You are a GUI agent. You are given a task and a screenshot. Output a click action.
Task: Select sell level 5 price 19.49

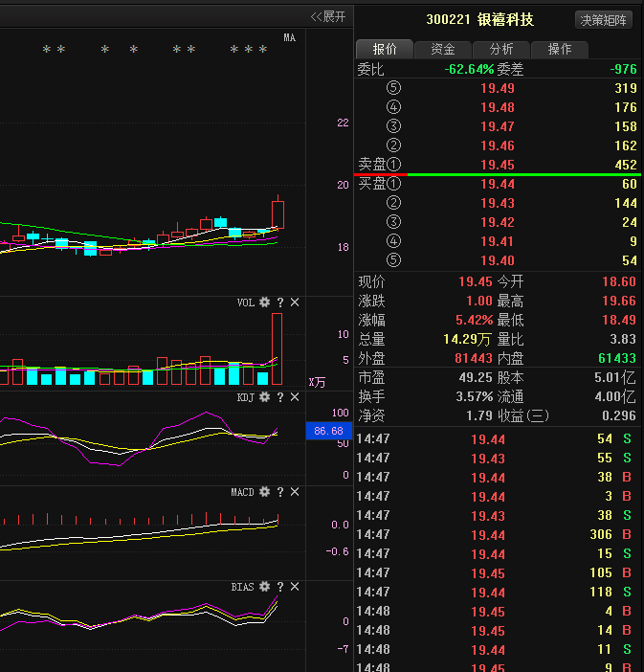[x=498, y=88]
